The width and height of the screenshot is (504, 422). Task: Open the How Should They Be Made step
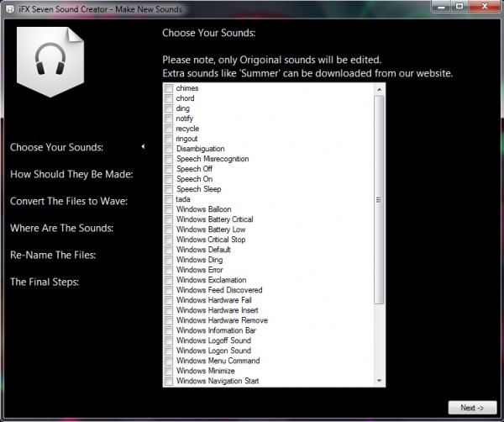(71, 174)
